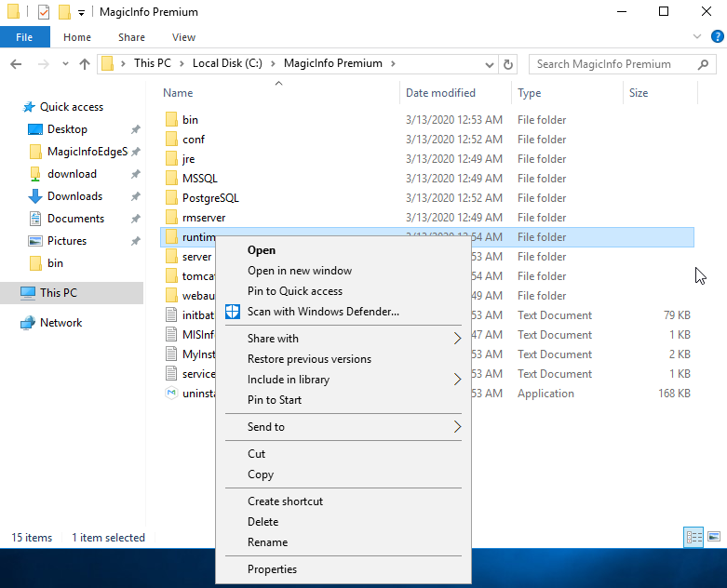Click the Up one level arrow

[85, 64]
